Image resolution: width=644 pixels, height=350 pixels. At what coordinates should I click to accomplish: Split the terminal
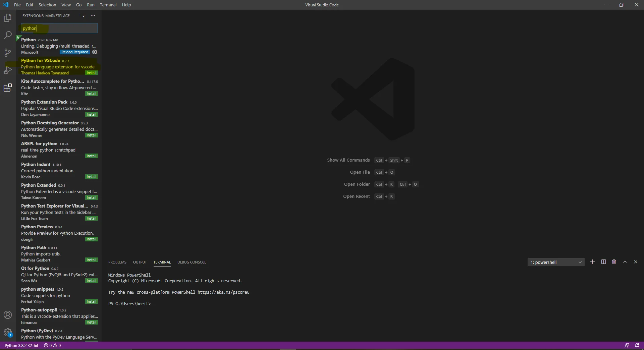(603, 262)
